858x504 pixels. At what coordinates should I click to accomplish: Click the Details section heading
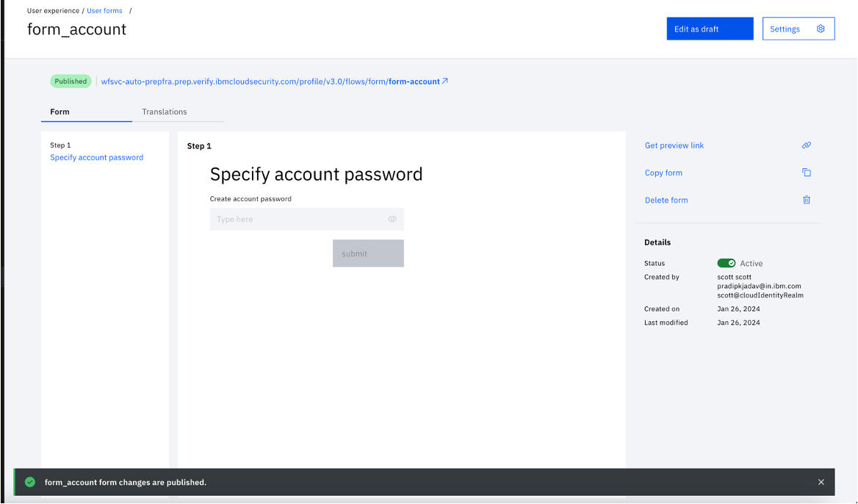(657, 242)
